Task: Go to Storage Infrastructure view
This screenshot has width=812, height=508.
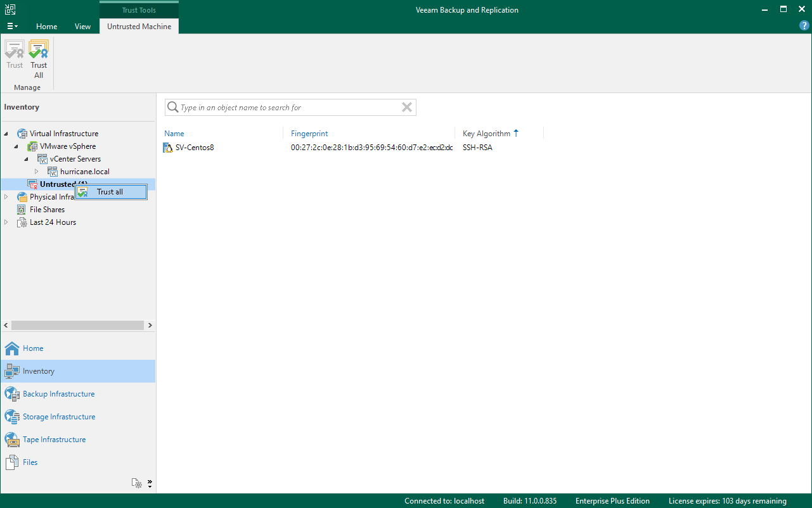Action: [x=78, y=417]
